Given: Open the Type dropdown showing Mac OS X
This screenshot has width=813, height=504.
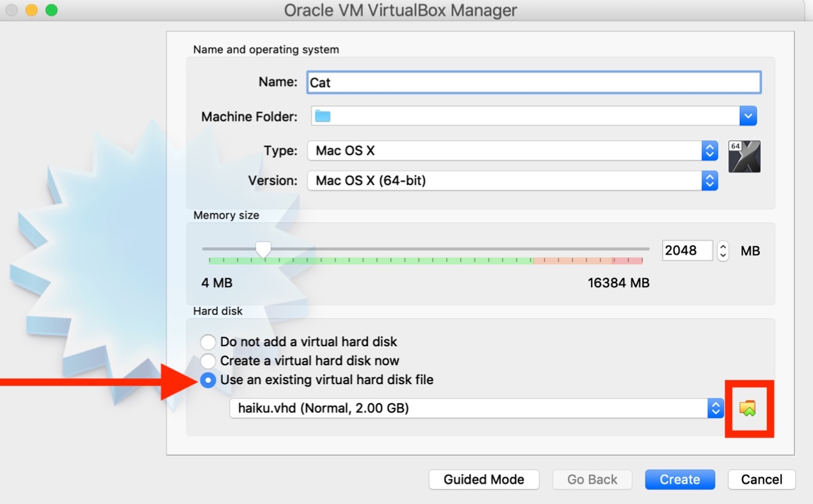Looking at the screenshot, I should pos(709,150).
